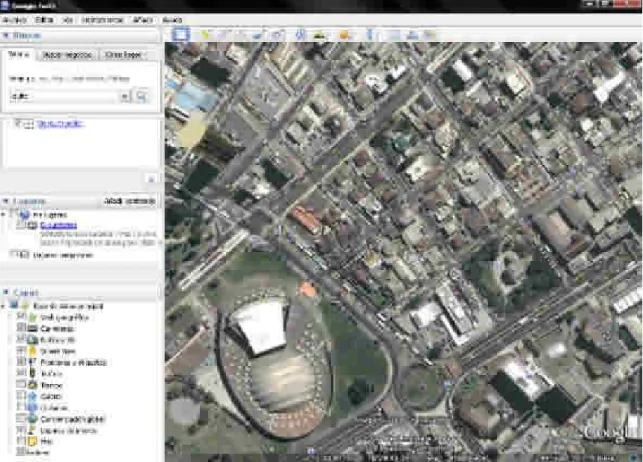643x462 pixels.
Task: Add a placemark with the yellow pushpin icon
Action: tap(204, 35)
